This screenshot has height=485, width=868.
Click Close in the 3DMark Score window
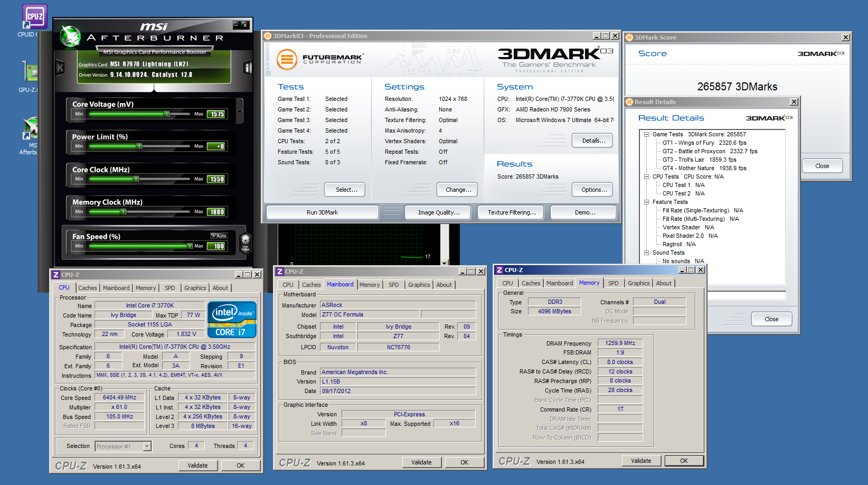822,166
